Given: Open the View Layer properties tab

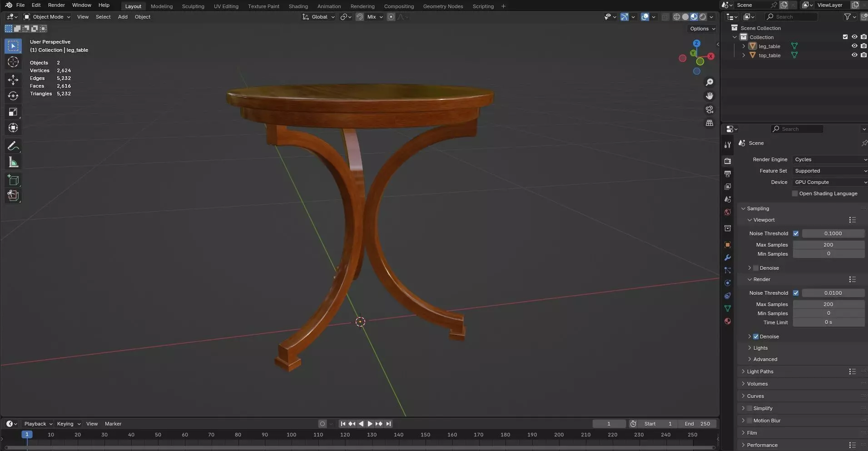Looking at the screenshot, I should point(728,186).
